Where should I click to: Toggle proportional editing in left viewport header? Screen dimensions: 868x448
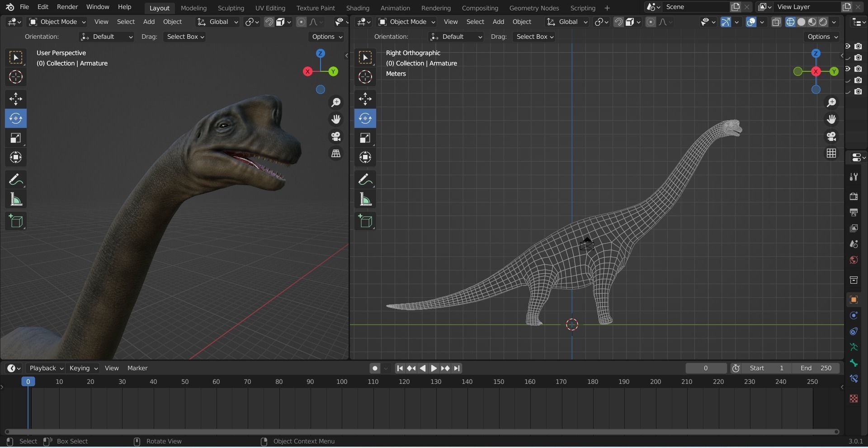(x=302, y=22)
